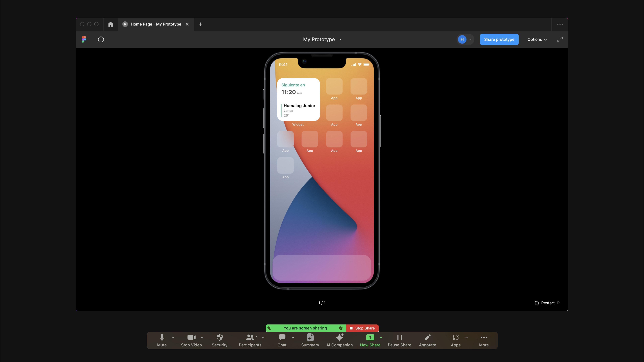Tap the Humalog Junior widget in prototype
The height and width of the screenshot is (362, 644).
pos(299,99)
